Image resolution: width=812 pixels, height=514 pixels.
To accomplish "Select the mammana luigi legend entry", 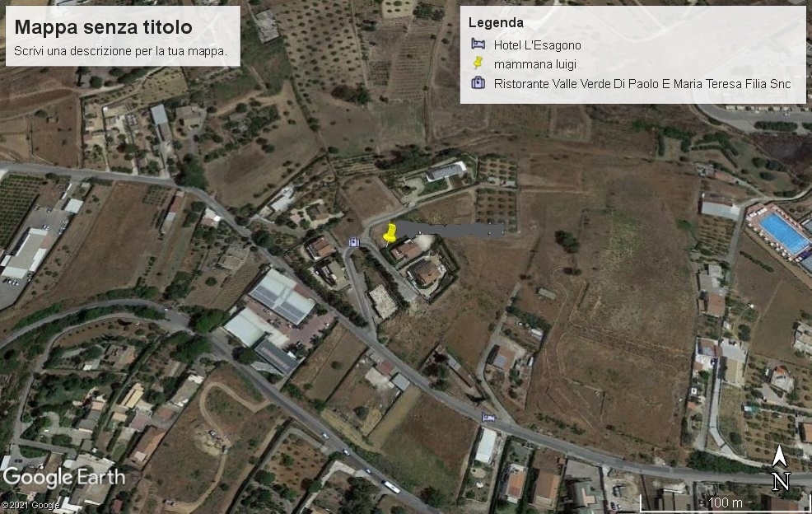I will 535,64.
